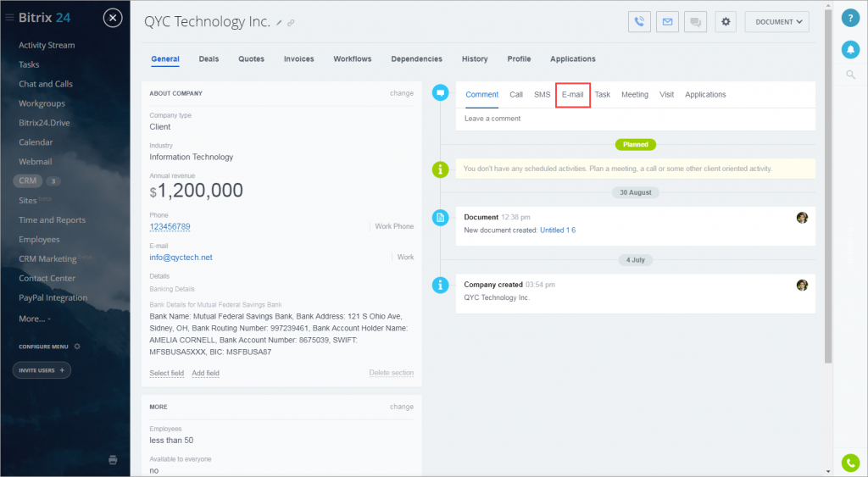Edit company title with pencil icon
Viewport: 868px width, 477px height.
click(279, 23)
